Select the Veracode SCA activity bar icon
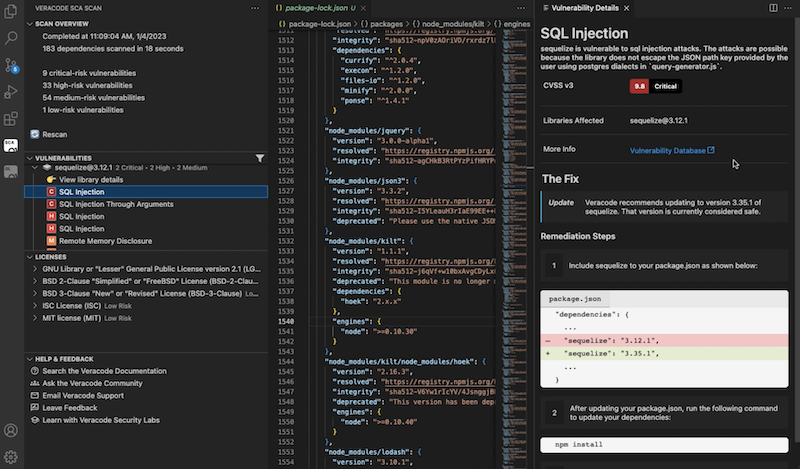The image size is (800, 469). [11, 145]
